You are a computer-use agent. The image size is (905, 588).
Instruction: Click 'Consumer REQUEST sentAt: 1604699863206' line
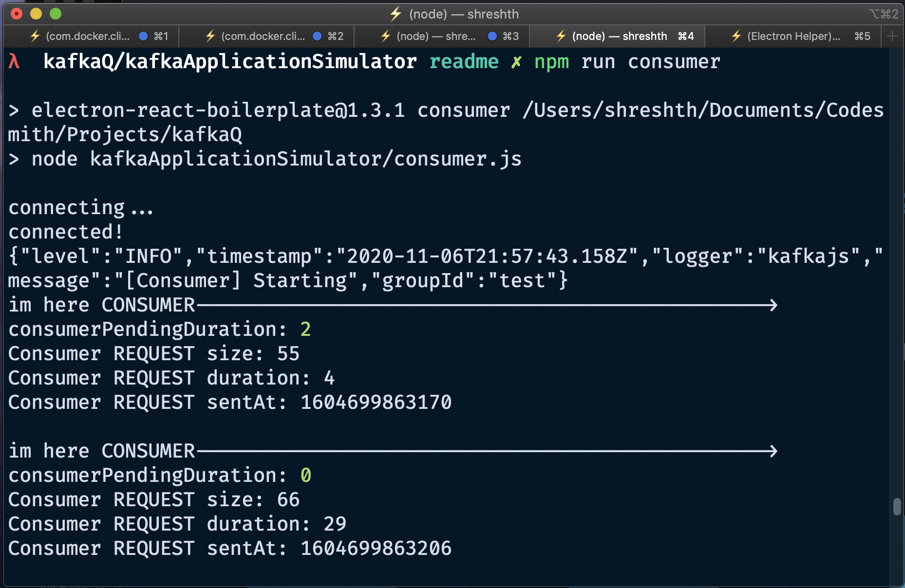click(x=229, y=549)
